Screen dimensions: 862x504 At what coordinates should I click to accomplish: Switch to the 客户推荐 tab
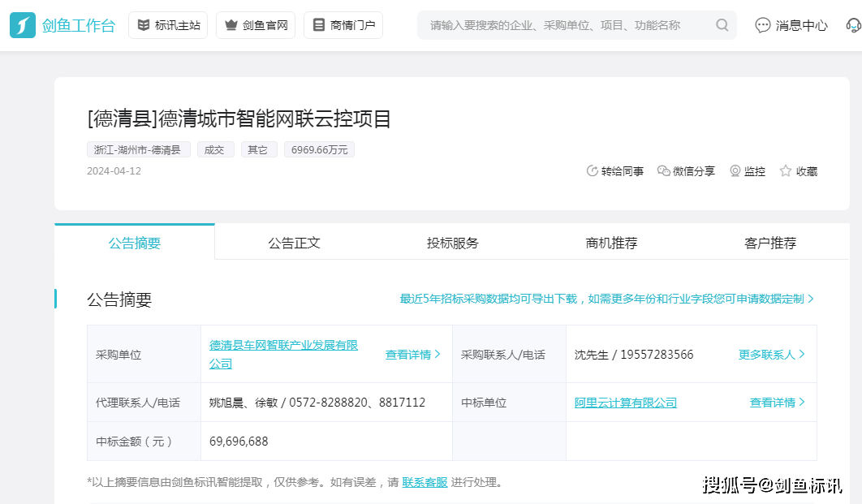tap(770, 243)
